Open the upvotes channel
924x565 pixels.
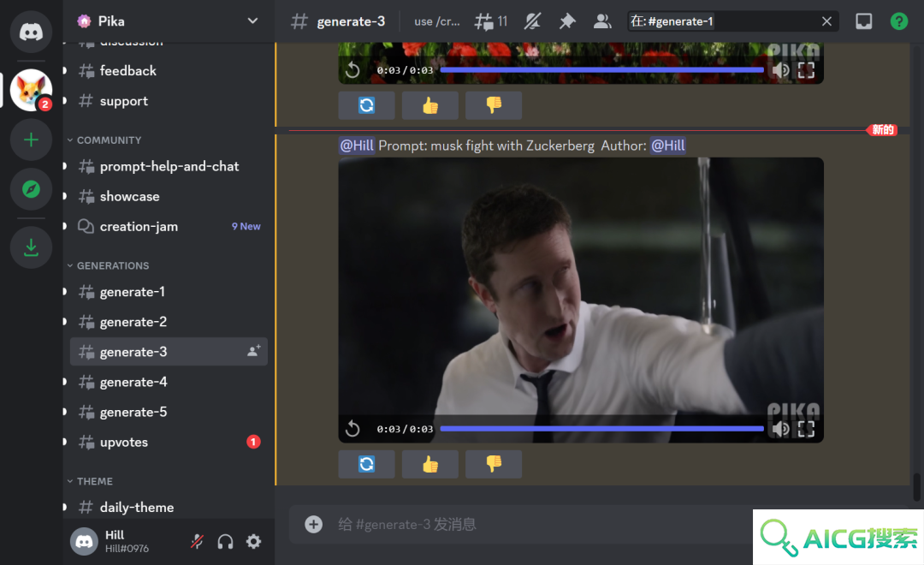coord(169,443)
